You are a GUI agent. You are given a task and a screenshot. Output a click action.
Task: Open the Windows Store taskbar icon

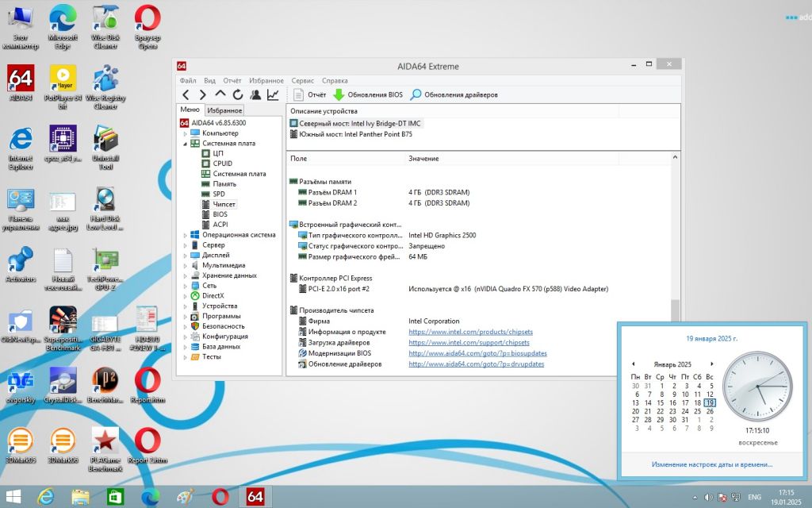point(115,497)
